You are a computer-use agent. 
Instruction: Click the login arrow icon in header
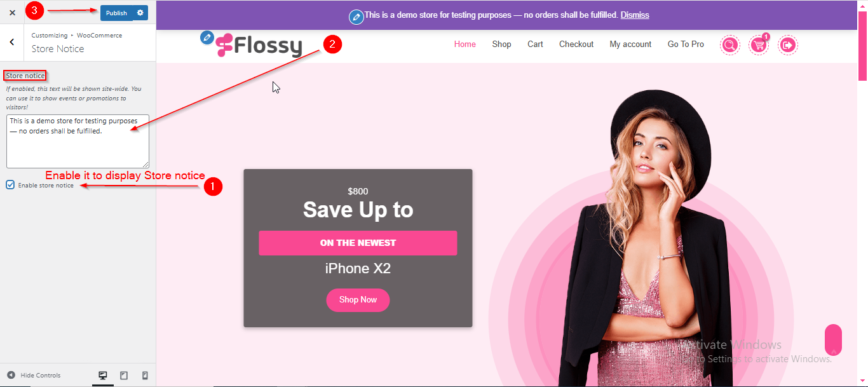[788, 44]
